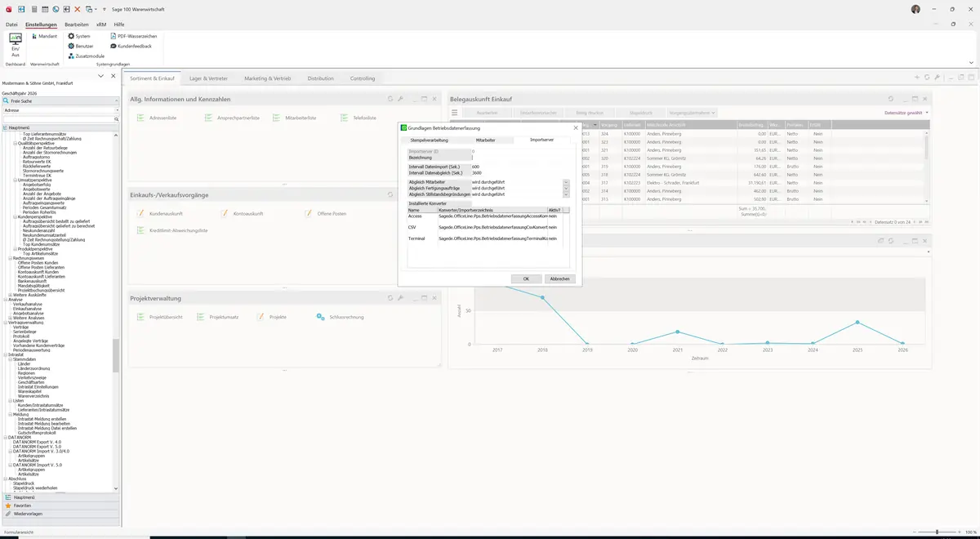Select the Access converter row
The image size is (980, 539).
tap(488, 216)
